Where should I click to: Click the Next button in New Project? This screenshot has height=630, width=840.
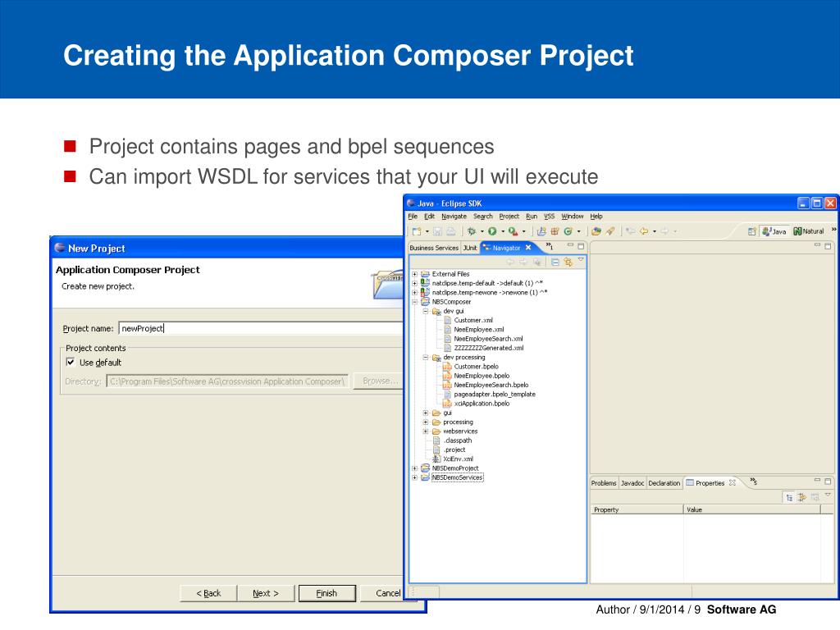point(266,593)
